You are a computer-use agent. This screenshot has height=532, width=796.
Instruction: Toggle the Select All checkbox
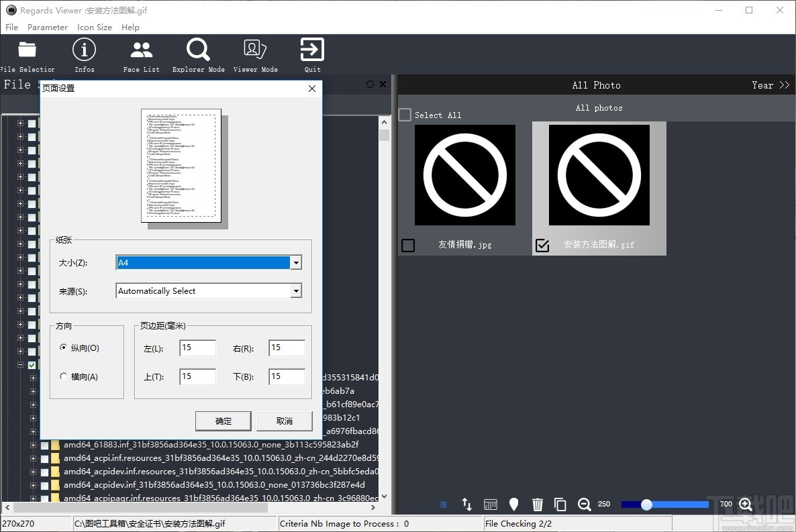405,115
